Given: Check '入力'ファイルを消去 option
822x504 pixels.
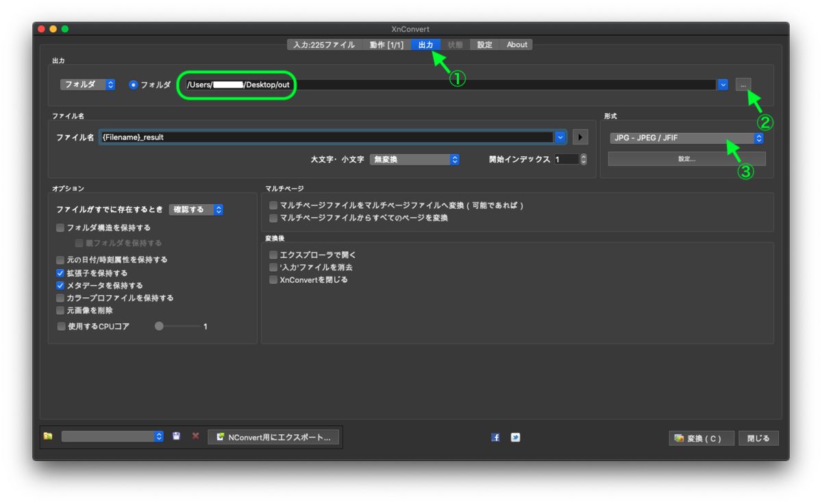Looking at the screenshot, I should pos(273,267).
